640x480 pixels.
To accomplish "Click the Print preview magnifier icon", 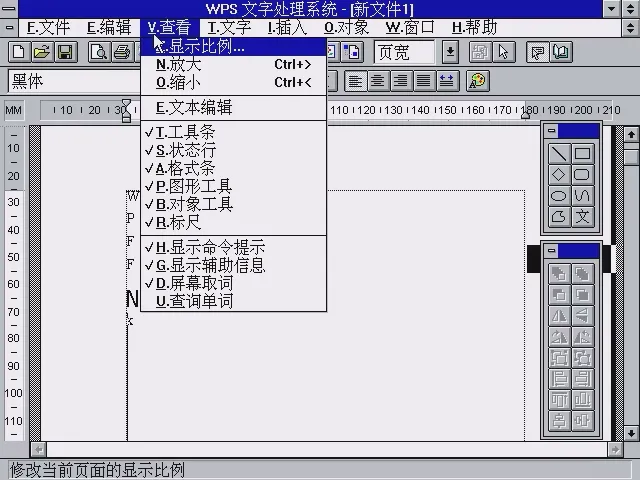I will coord(99,52).
